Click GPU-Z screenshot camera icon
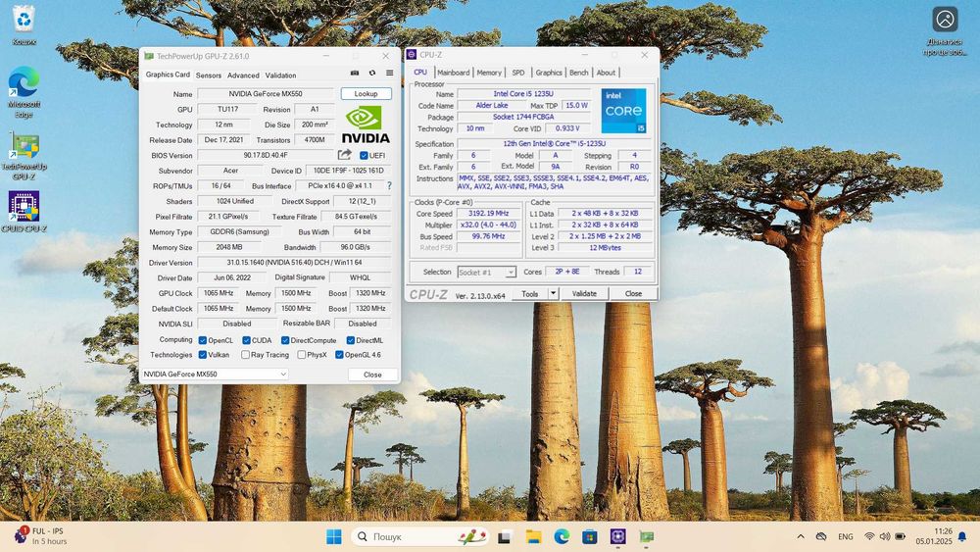 [x=355, y=74]
